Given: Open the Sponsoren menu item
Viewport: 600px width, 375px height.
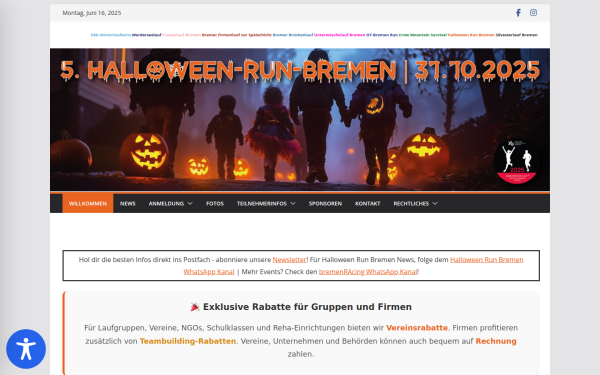Looking at the screenshot, I should (325, 203).
